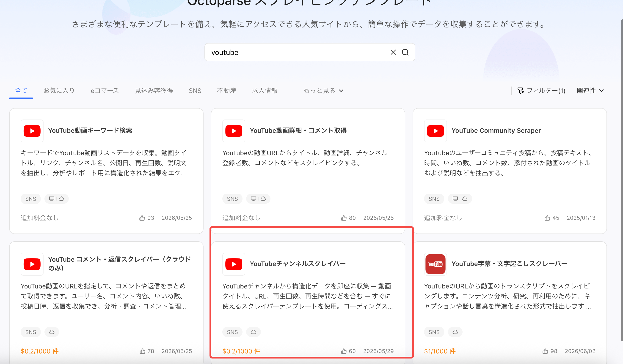Screen dimensions: 623x364
Task: Open YouTube動画詳細・コメント取得 template title
Action: pyautogui.click(x=298, y=130)
